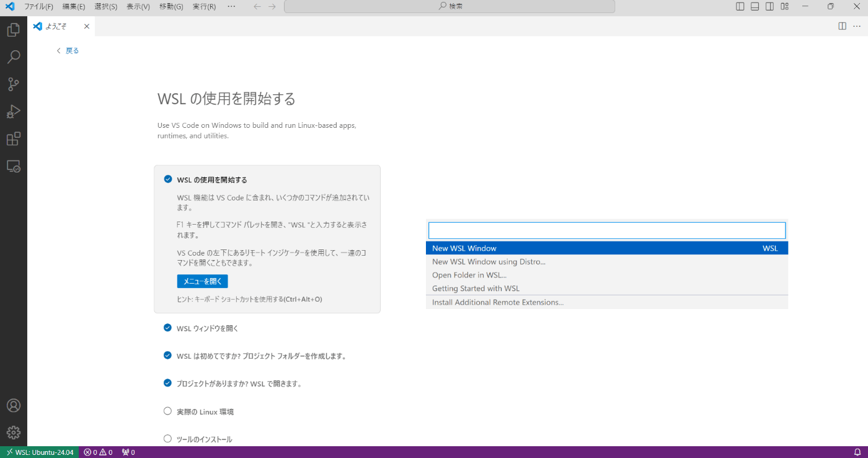The width and height of the screenshot is (868, 458).
Task: Click the WSL の使用を開始する page heading
Action: [x=226, y=99]
